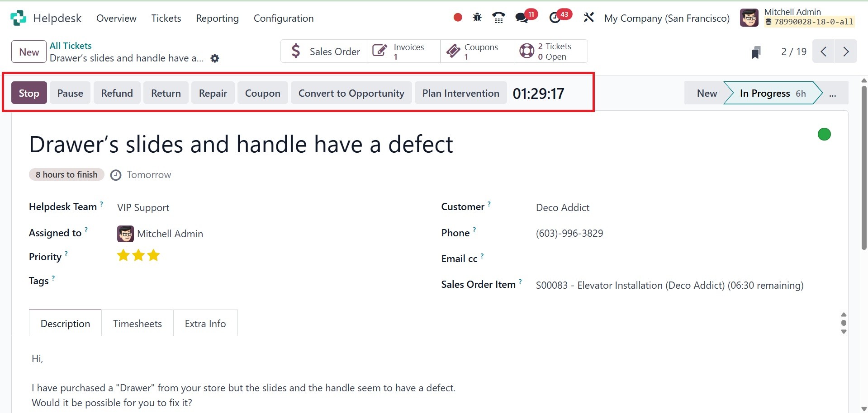
Task: Open the Mitchell Admin user menu
Action: coord(797,18)
